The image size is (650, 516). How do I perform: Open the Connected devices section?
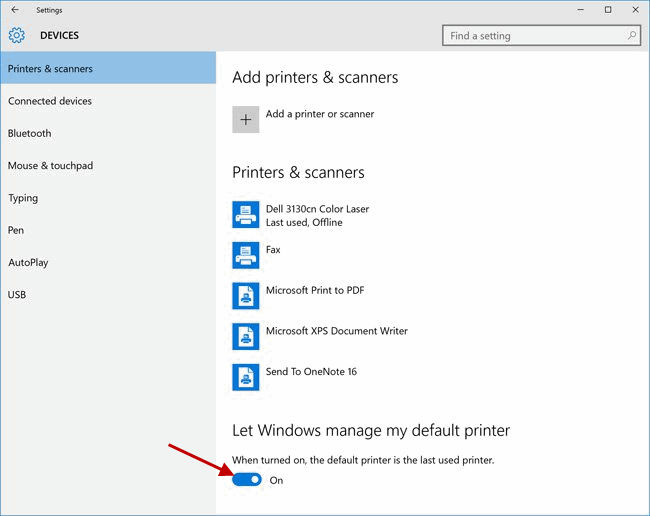tap(50, 101)
